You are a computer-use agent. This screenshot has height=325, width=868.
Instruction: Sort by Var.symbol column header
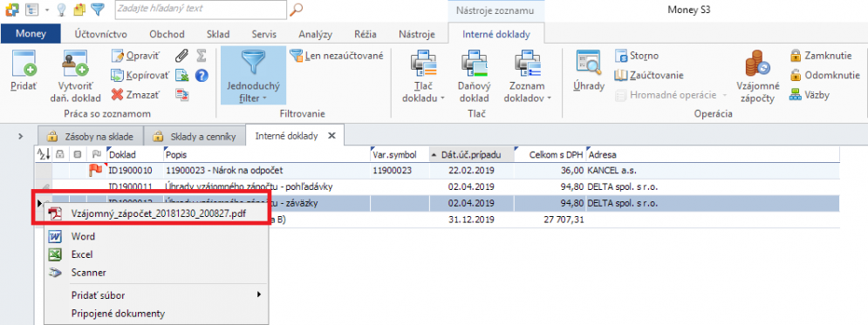click(400, 155)
